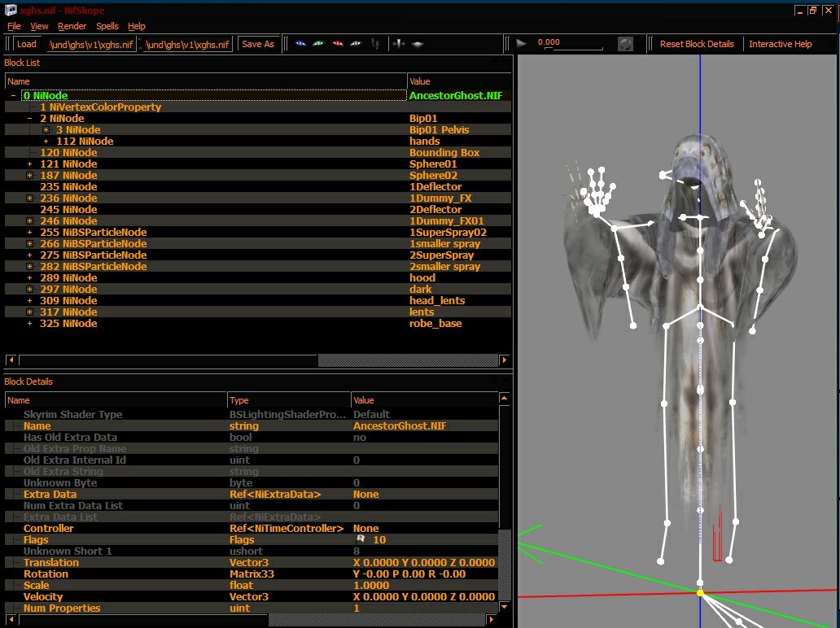This screenshot has height=628, width=840.
Task: Click Block List scrollbar right arrow
Action: tap(504, 360)
